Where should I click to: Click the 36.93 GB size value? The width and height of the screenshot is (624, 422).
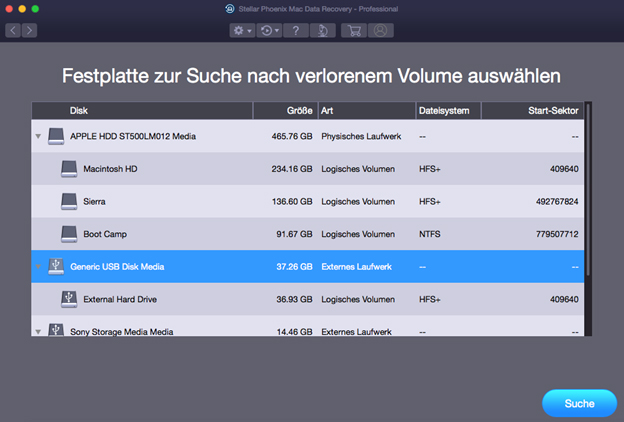pos(294,299)
